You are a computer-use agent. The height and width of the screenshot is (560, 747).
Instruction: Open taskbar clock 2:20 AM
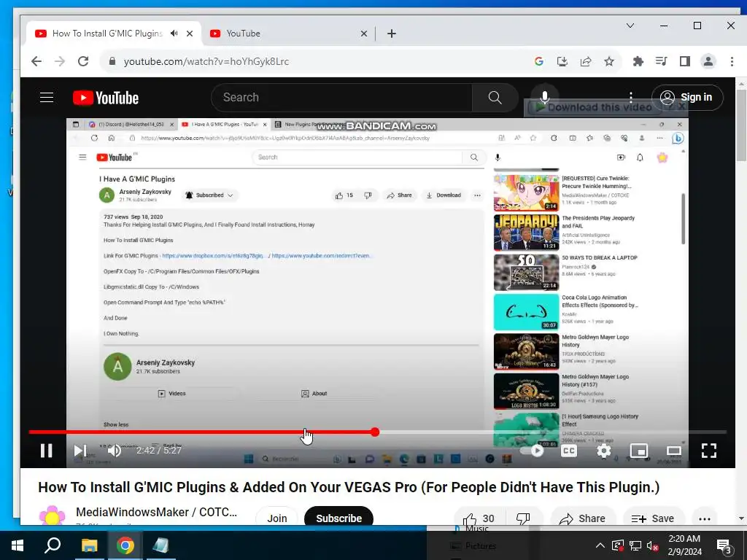click(684, 545)
